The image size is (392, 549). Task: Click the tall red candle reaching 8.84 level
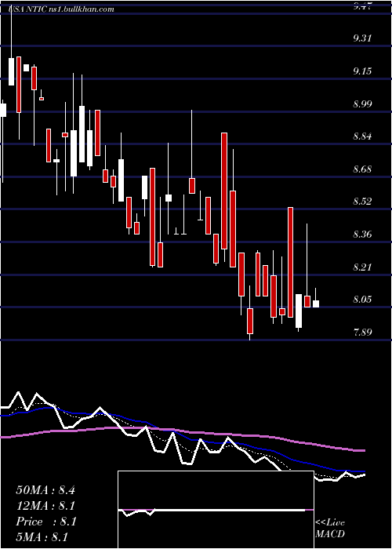224,191
